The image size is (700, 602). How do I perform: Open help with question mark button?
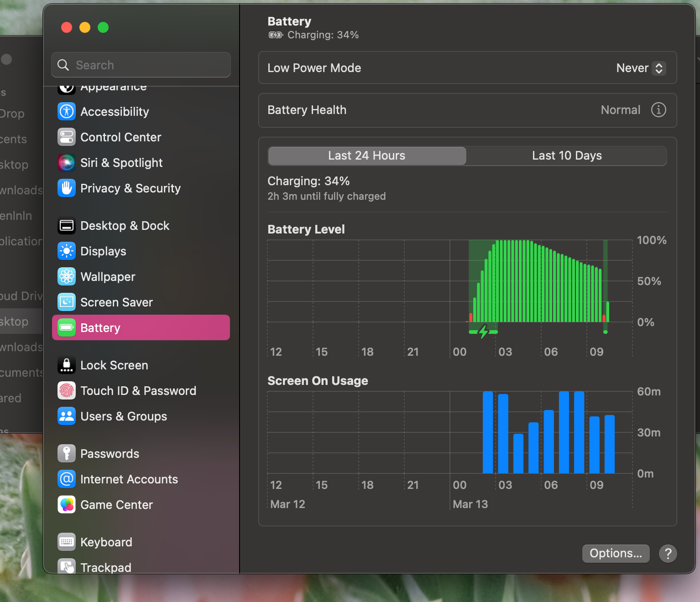click(x=668, y=553)
